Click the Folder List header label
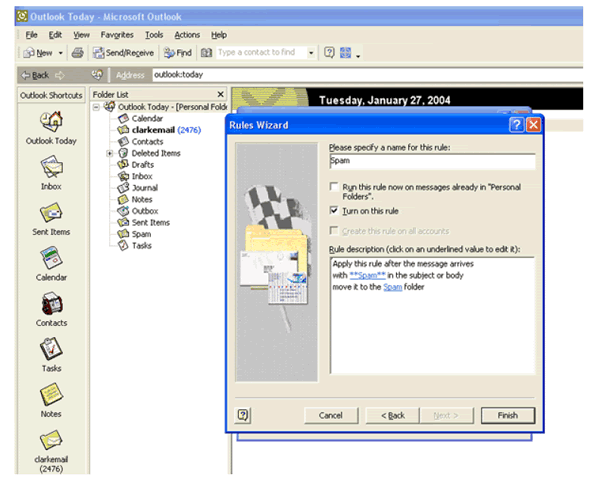This screenshot has width=600, height=485. (111, 95)
